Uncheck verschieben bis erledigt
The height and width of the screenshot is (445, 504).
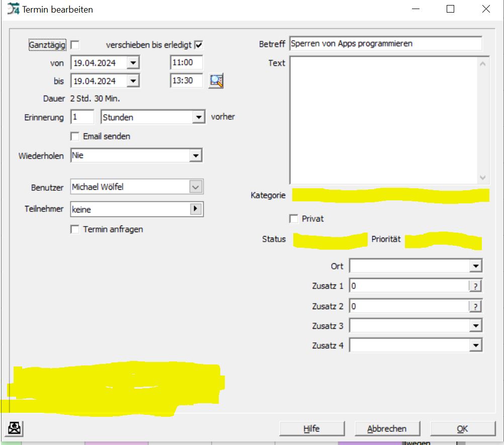[x=199, y=45]
